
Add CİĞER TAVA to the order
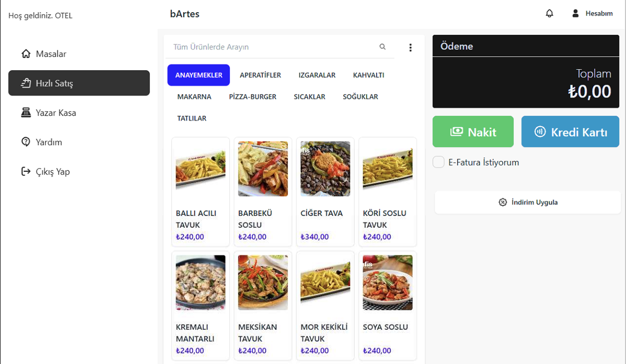point(325,191)
